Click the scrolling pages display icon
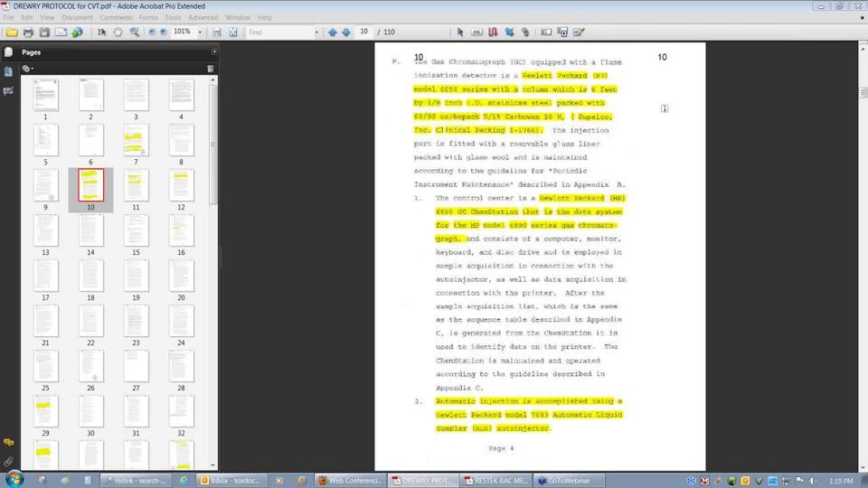The height and width of the screenshot is (488, 868). click(x=217, y=33)
